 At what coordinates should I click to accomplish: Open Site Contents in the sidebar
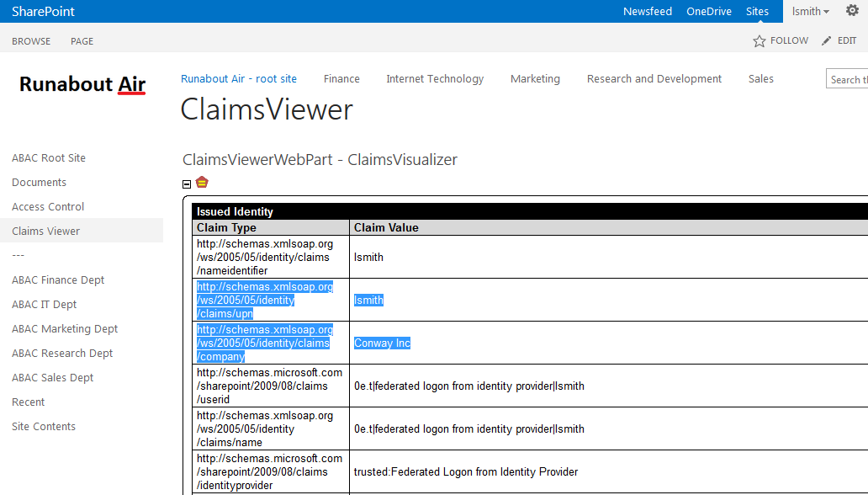coord(44,426)
